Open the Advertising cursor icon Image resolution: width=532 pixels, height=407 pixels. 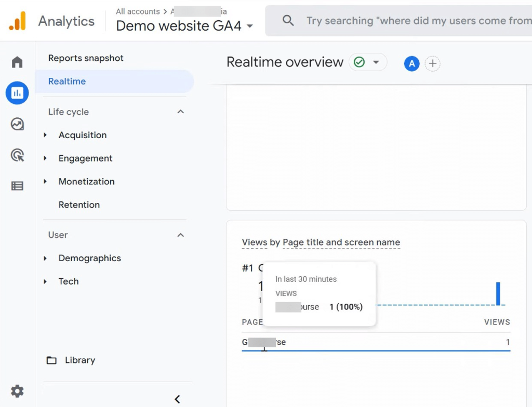coord(17,155)
